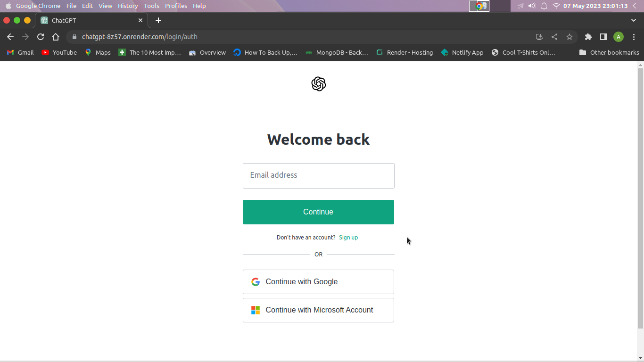Choose Continue with Microsoft Account
This screenshot has height=362, width=644.
(x=318, y=310)
